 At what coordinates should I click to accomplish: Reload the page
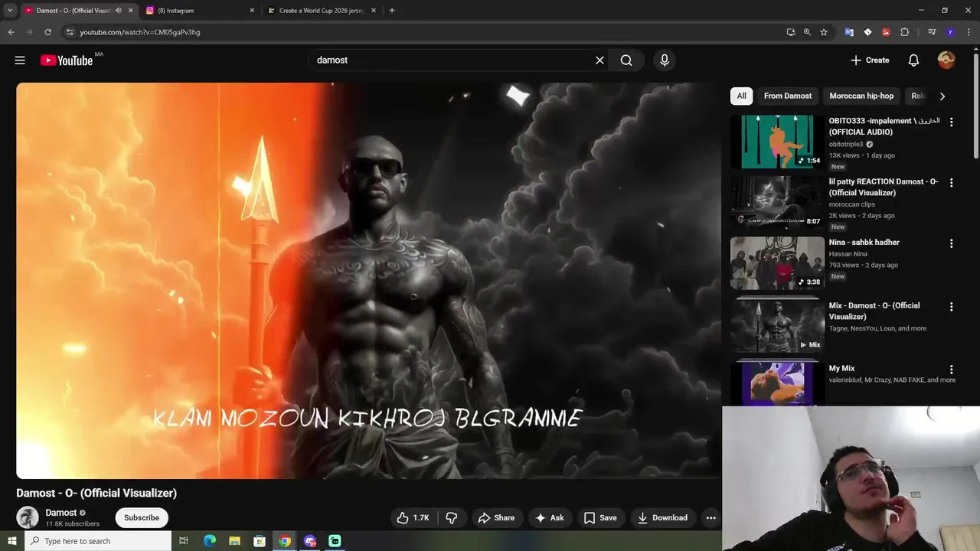(47, 32)
